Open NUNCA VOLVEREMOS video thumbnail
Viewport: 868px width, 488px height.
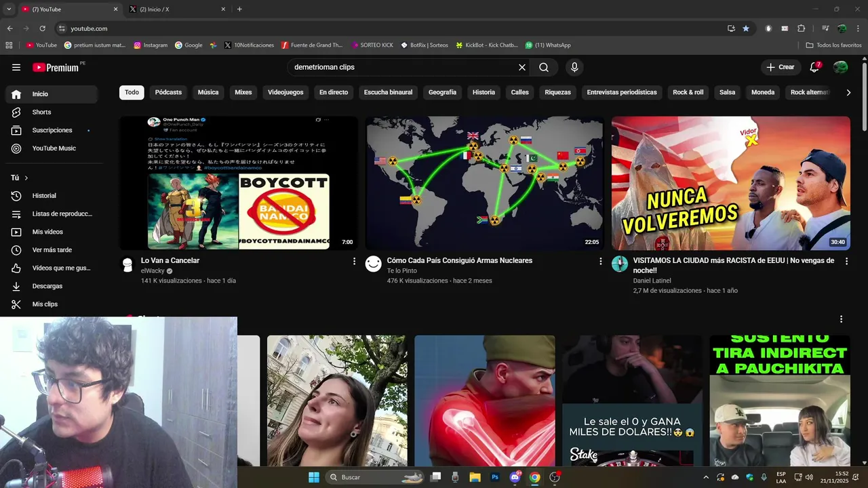pos(730,183)
